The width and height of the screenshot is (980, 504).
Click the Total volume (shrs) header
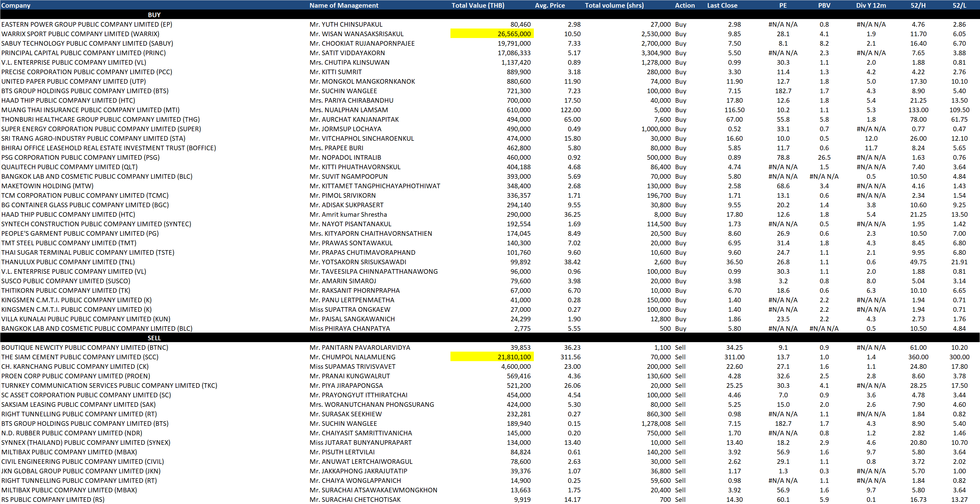point(614,5)
